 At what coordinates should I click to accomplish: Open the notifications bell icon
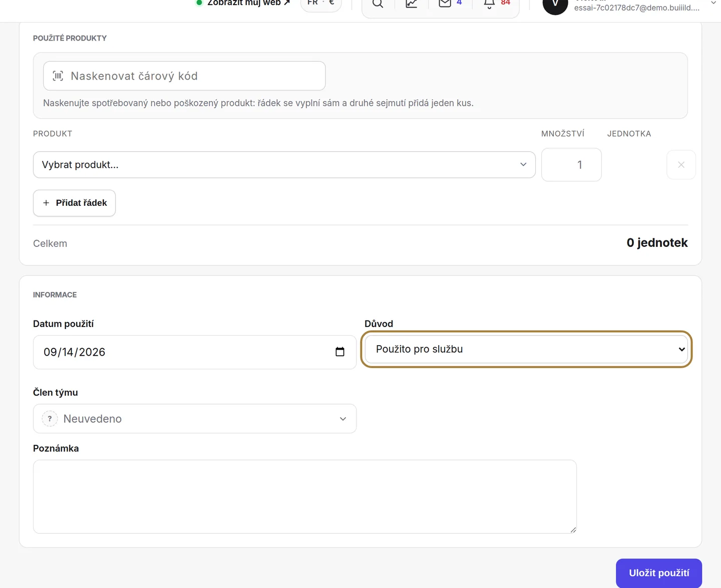pos(489,4)
